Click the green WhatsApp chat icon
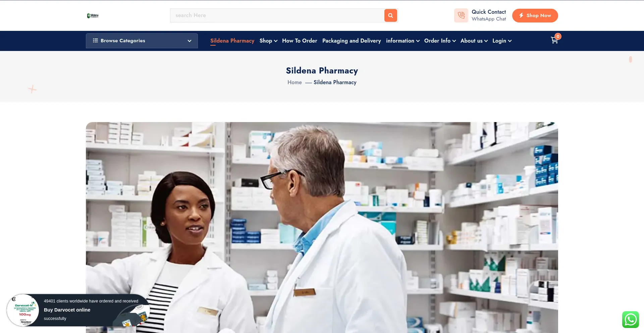Screen dimensions: 644x333 [x=631, y=319]
